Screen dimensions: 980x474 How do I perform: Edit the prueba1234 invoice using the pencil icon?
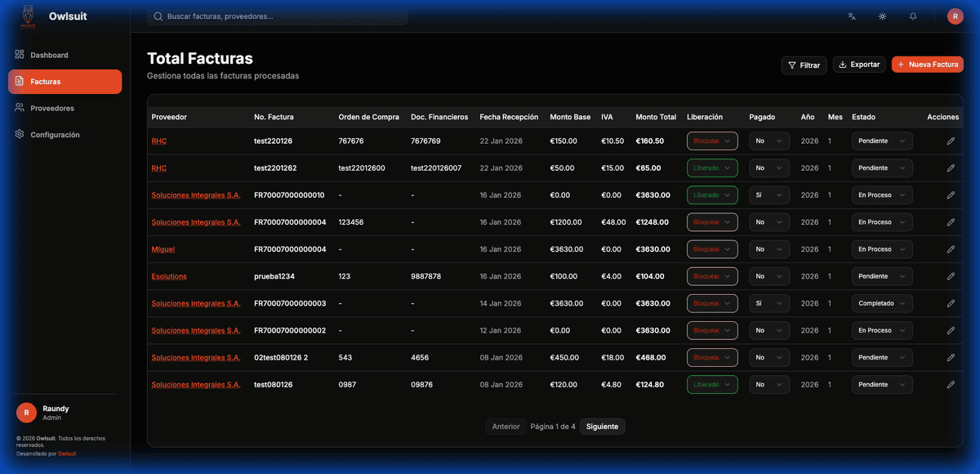pos(950,276)
